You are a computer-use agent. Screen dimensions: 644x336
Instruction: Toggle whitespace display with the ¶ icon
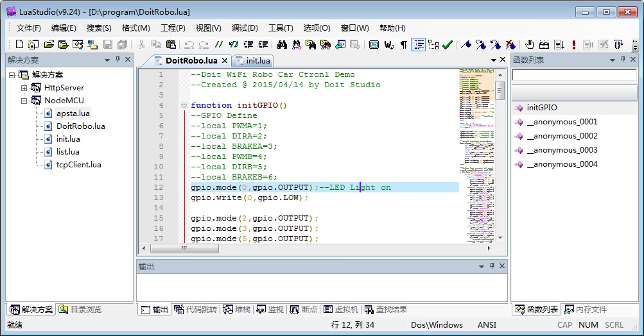coord(403,44)
